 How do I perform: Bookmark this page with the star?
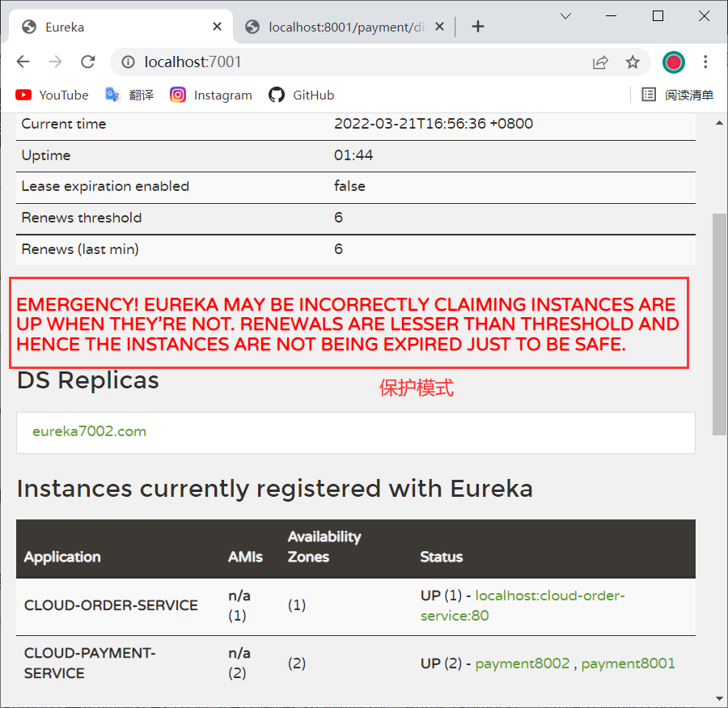click(633, 62)
